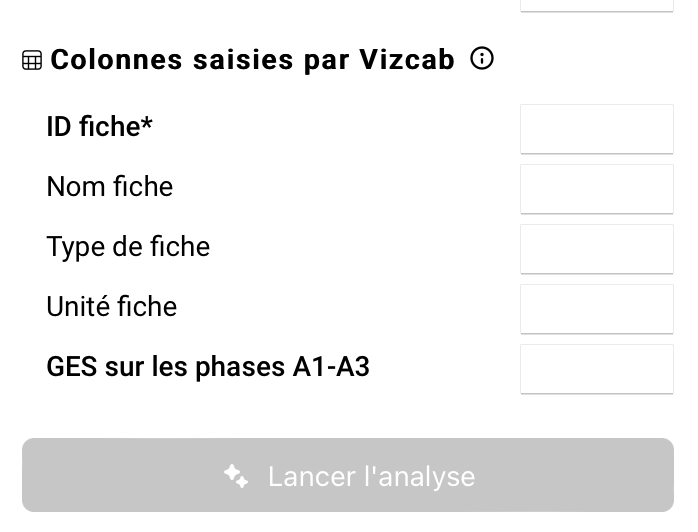Click the Colonnes saisies par Vizcab heading
698x532 pixels.
point(252,60)
